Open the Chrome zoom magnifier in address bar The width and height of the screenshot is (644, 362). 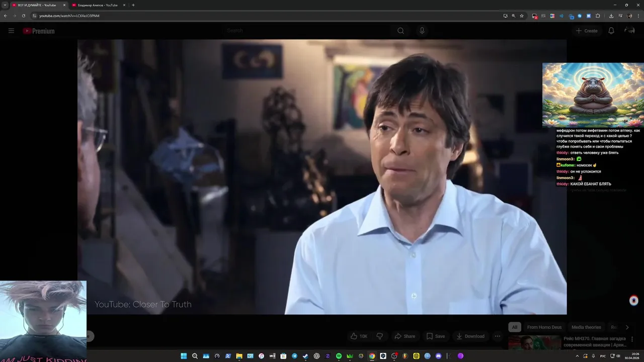[513, 16]
